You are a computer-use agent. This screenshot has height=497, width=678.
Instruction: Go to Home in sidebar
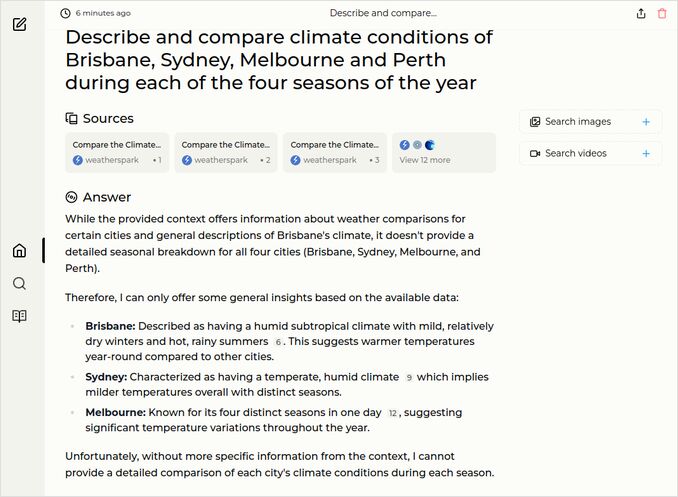point(20,251)
